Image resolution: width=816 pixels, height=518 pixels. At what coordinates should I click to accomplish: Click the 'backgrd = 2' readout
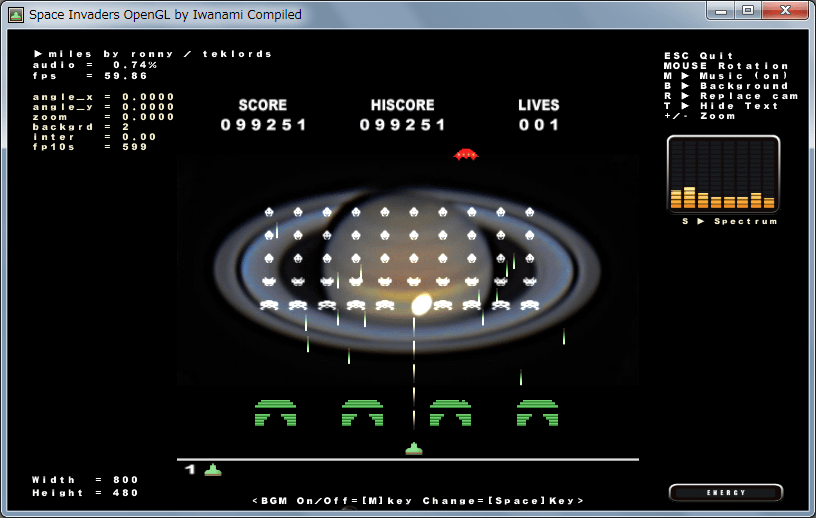click(x=81, y=127)
